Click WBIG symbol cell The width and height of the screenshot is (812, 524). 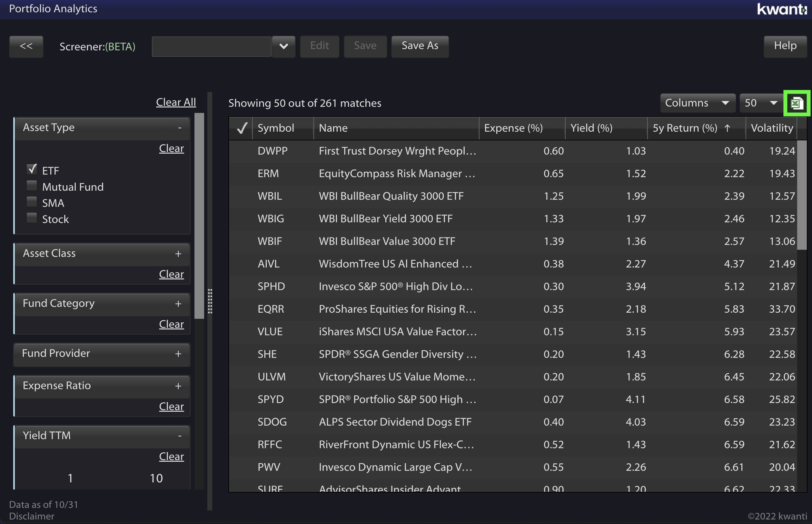tap(271, 219)
